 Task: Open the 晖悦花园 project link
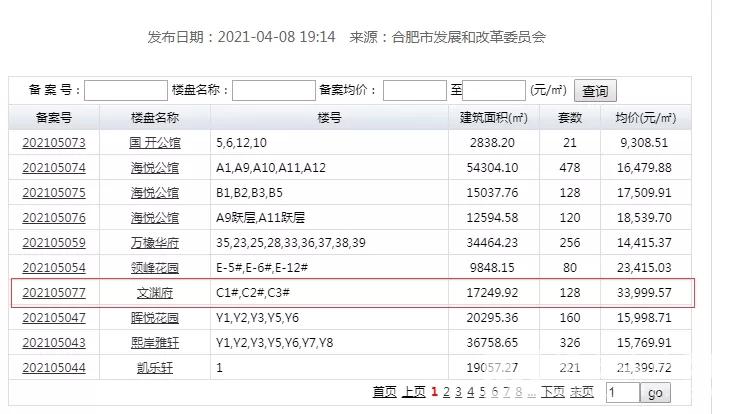pos(155,318)
